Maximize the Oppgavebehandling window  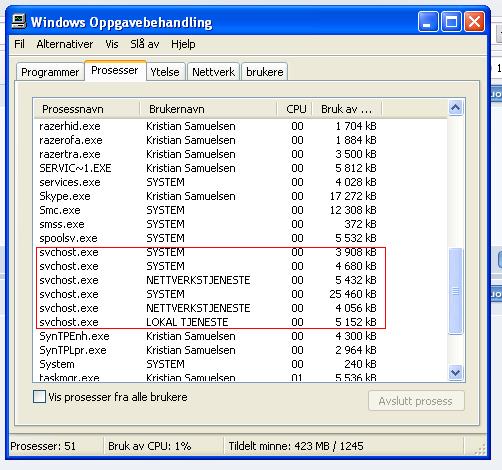pos(451,22)
